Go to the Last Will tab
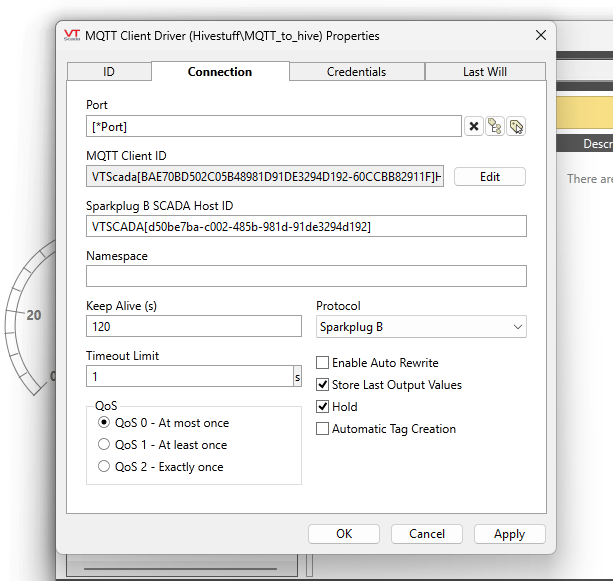The height and width of the screenshot is (581, 613). (485, 72)
